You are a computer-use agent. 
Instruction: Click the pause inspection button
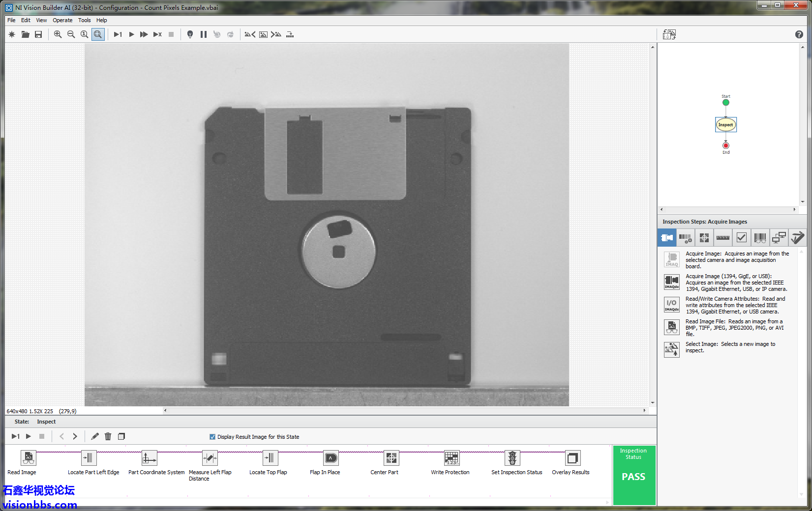click(x=204, y=34)
